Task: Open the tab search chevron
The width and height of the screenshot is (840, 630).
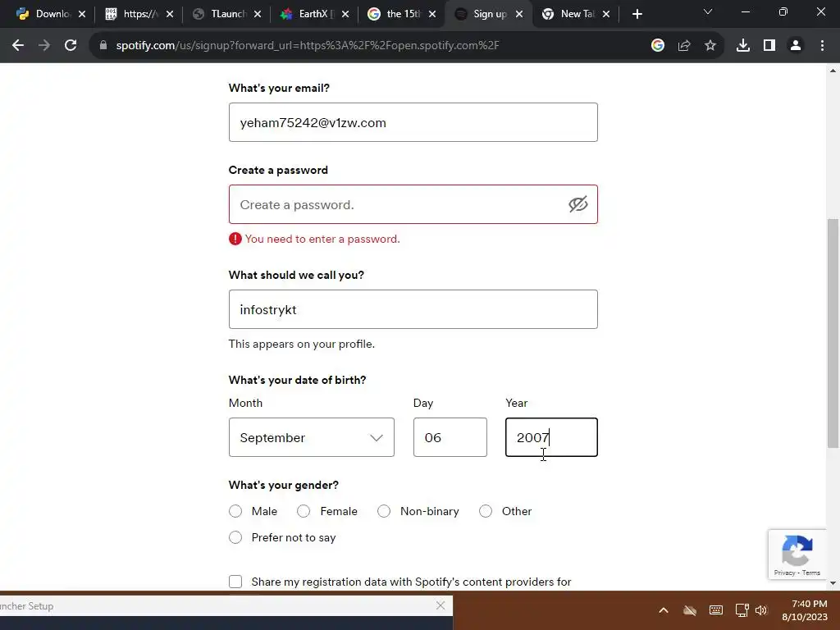Action: (708, 11)
